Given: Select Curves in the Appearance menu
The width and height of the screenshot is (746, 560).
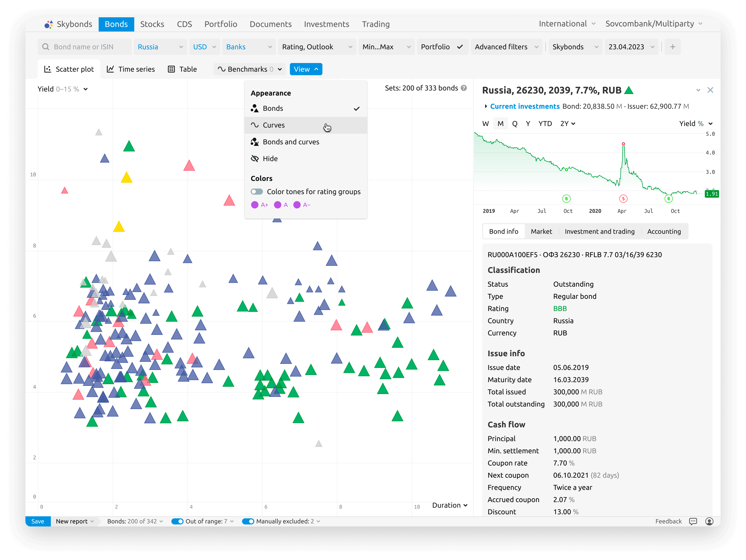Looking at the screenshot, I should pos(306,125).
